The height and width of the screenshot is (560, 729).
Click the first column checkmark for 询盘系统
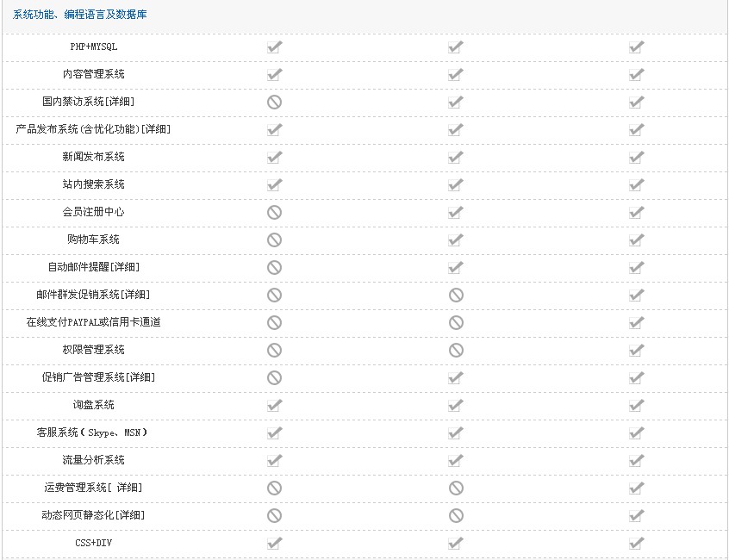pyautogui.click(x=274, y=405)
